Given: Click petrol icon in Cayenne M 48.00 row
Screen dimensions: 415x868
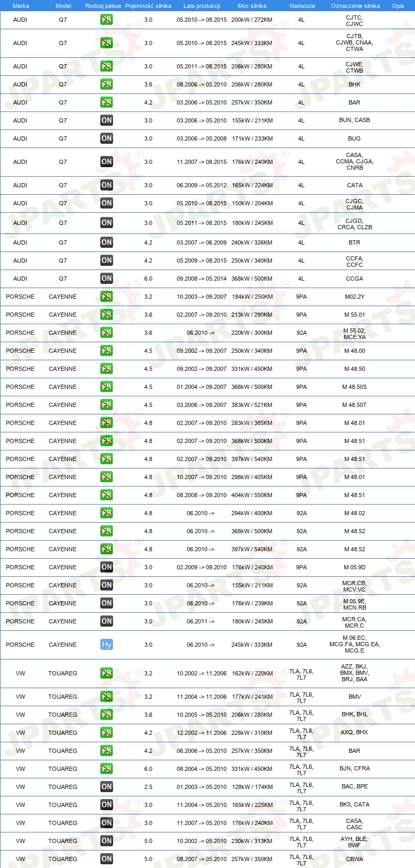Looking at the screenshot, I should [107, 351].
